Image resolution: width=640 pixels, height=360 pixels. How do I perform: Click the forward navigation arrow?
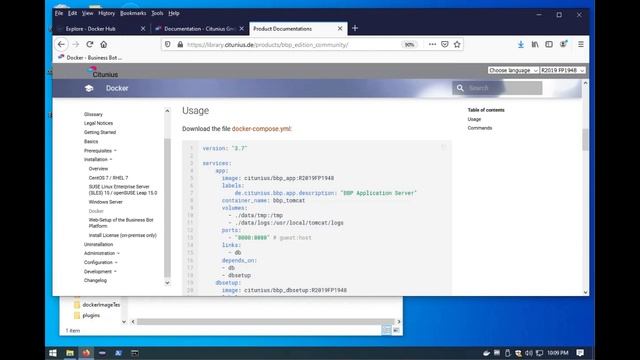[x=76, y=44]
